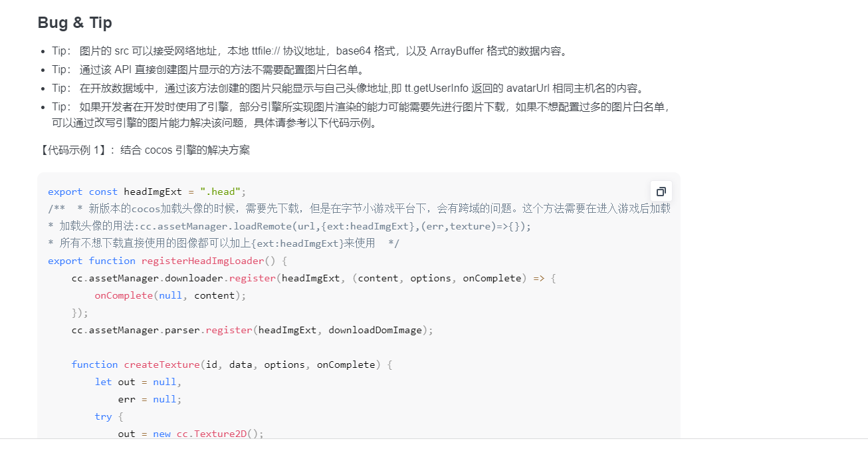
Task: Copy the code block with the copy icon
Action: pos(661,192)
